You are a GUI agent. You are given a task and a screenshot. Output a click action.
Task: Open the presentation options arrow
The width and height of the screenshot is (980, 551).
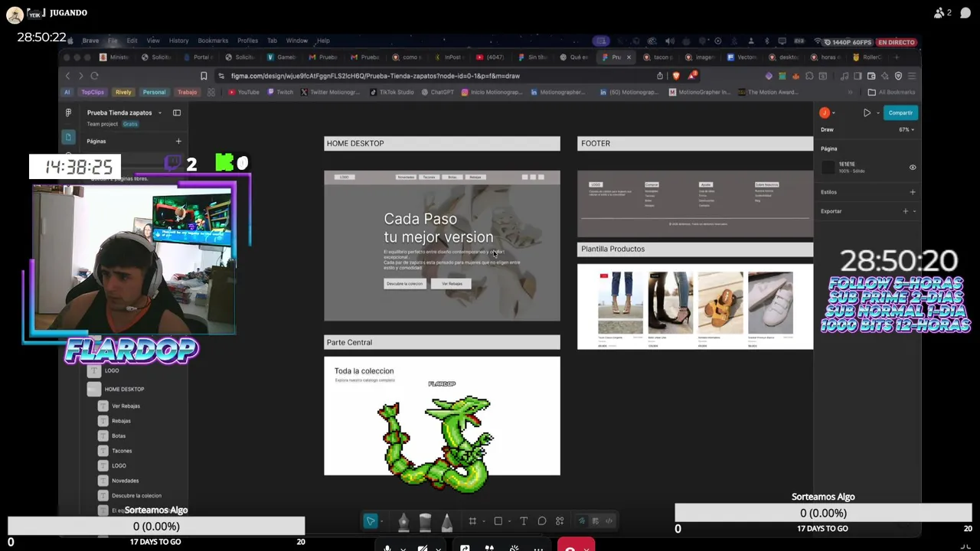tap(877, 113)
